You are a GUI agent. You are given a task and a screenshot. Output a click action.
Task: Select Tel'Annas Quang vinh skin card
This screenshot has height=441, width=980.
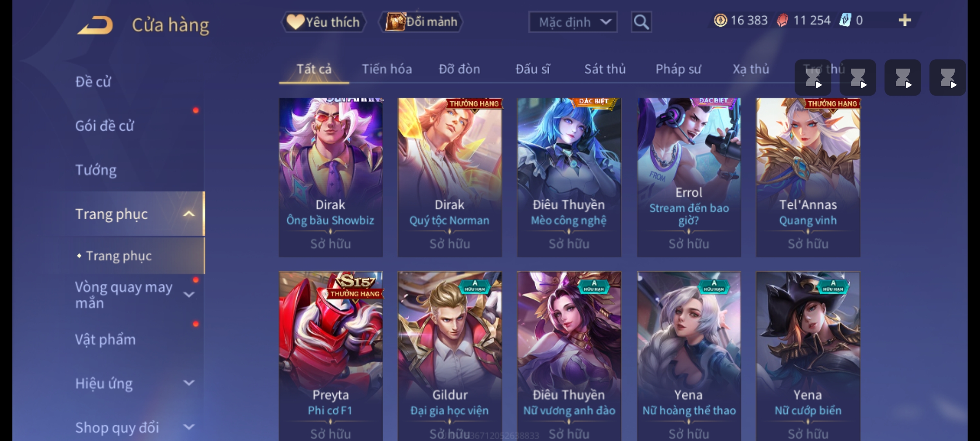tap(808, 177)
